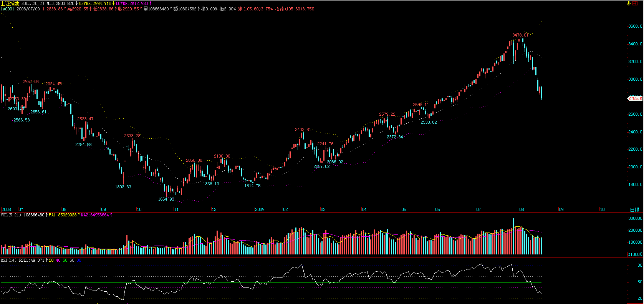Click the MID:2803.820 Bollinger value
Screen dimensions: 644x304
[60, 3]
